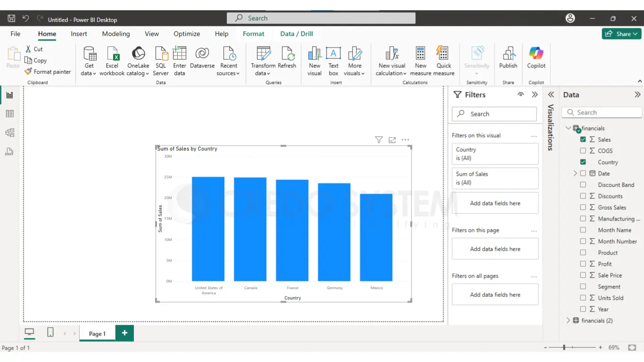Image resolution: width=644 pixels, height=362 pixels.
Task: Switch to the Insert ribbon tab
Action: (79, 34)
